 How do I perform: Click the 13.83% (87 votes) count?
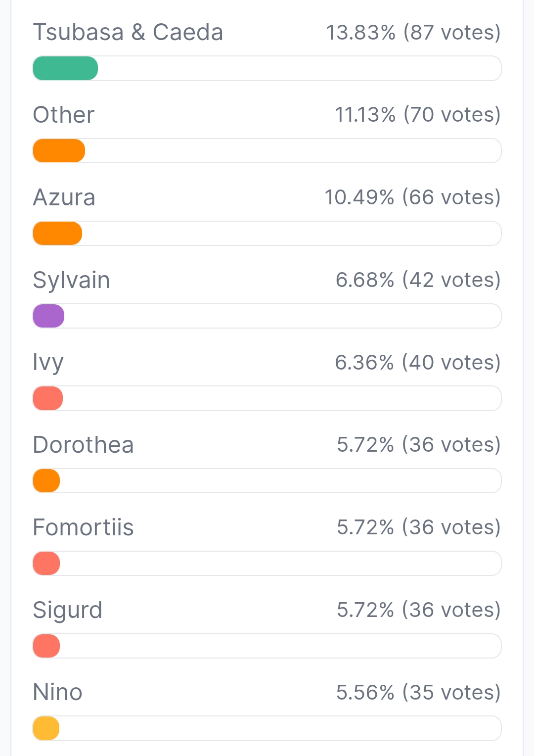[413, 33]
